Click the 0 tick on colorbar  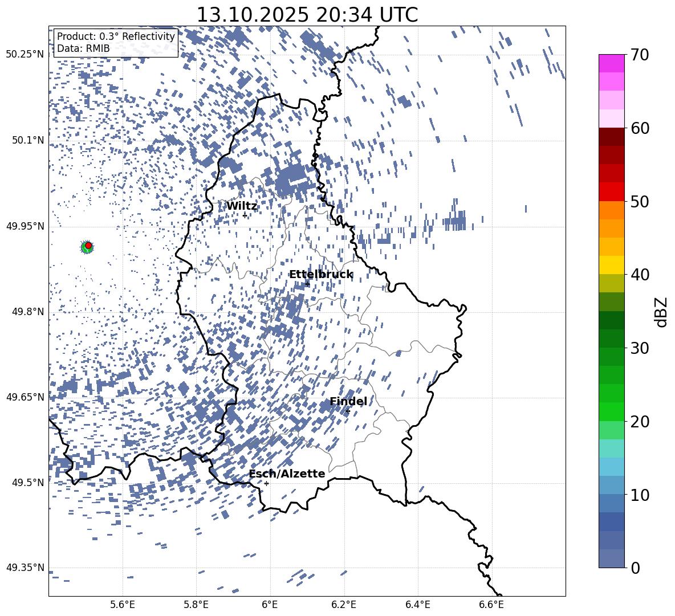(x=635, y=568)
